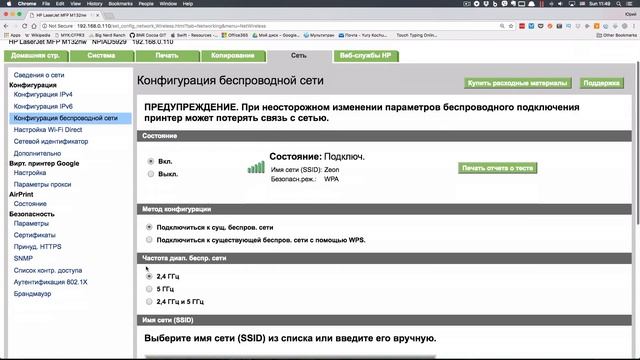Open Сетевой идентификатор link
The image size is (640, 360).
pyautogui.click(x=51, y=142)
